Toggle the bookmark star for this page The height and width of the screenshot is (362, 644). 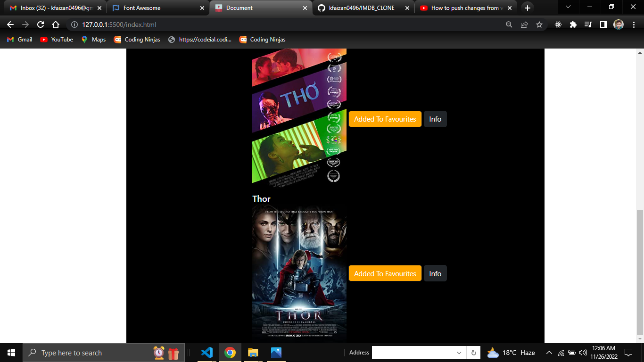click(539, 25)
